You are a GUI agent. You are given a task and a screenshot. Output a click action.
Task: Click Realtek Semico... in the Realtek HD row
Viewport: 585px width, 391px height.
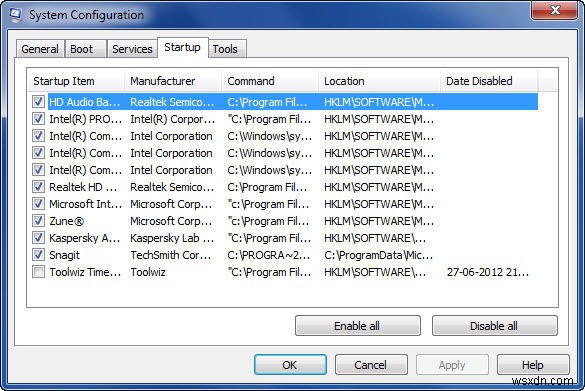coord(172,187)
